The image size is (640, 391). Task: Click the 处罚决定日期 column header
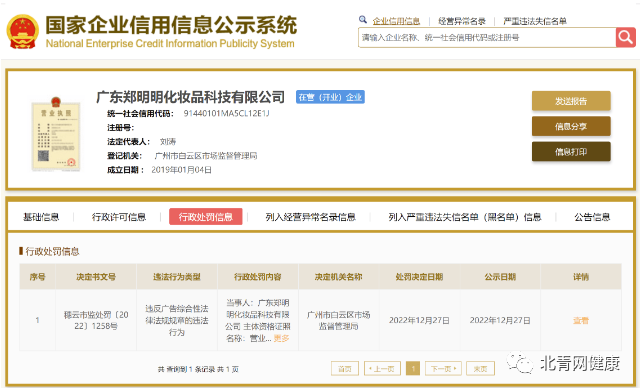click(419, 277)
